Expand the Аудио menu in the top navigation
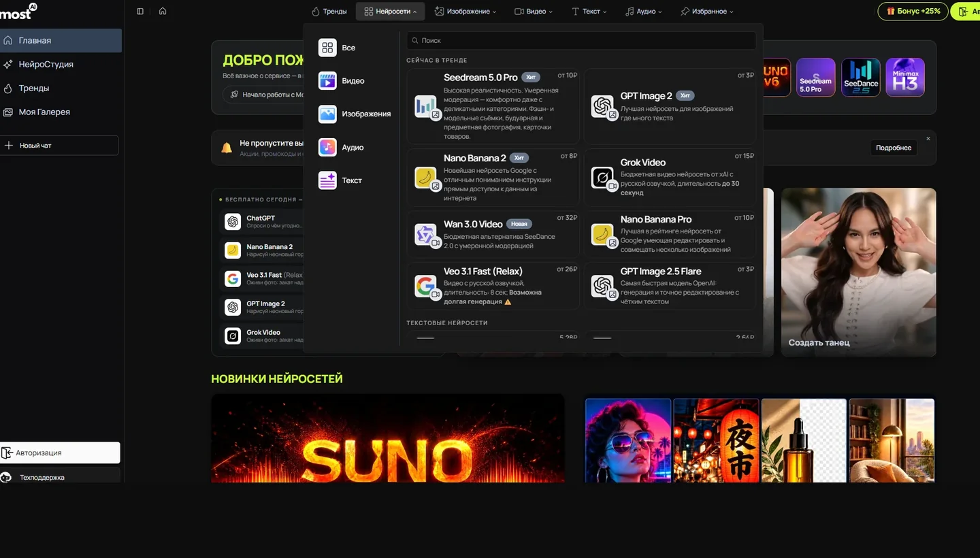 tap(644, 12)
